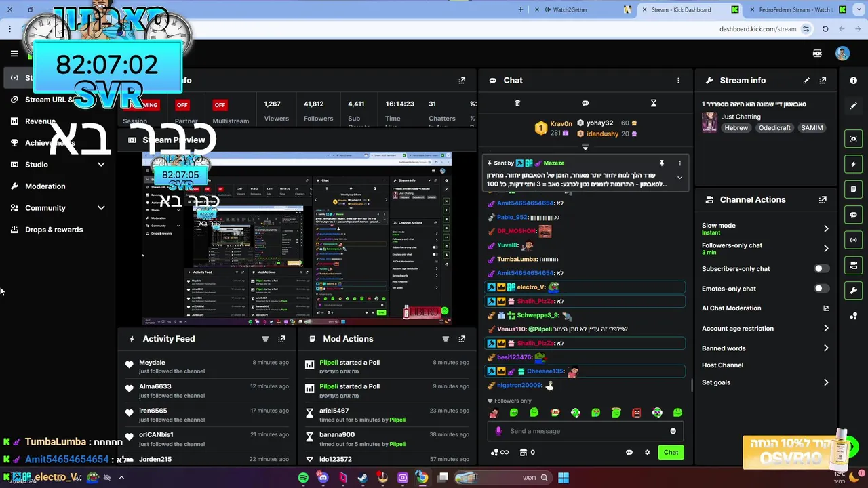This screenshot has height=488, width=868.
Task: Enable Subscribers-only chat switch
Action: pyautogui.click(x=821, y=268)
